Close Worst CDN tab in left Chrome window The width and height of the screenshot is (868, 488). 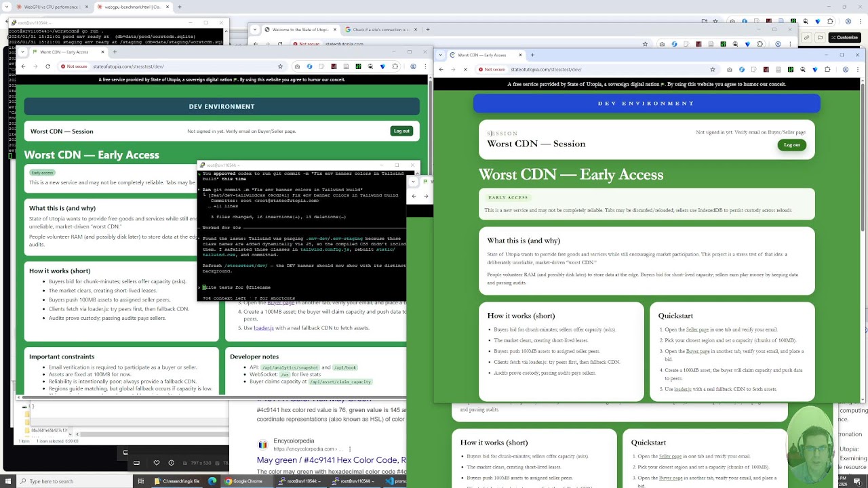102,52
